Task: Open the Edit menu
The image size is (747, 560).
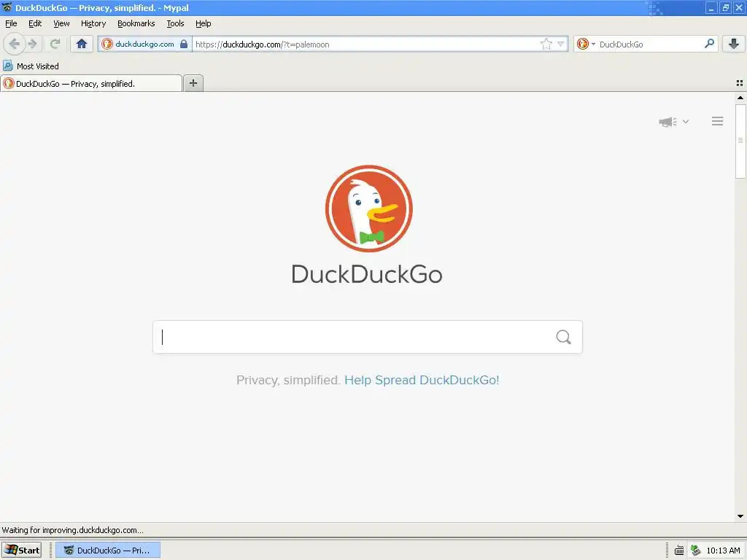Action: click(x=35, y=23)
